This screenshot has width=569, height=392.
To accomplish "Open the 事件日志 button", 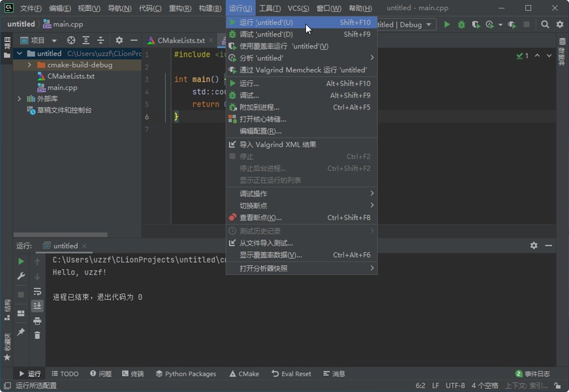I will tap(532, 374).
